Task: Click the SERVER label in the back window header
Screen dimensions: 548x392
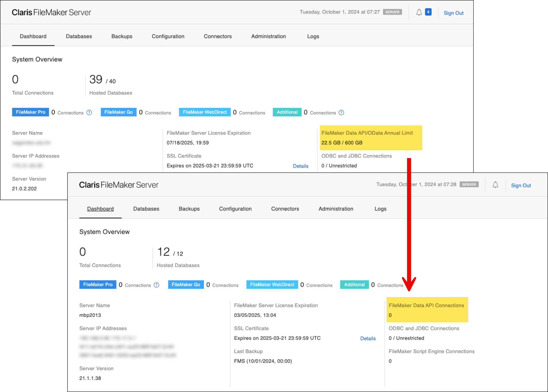Action: coord(392,12)
